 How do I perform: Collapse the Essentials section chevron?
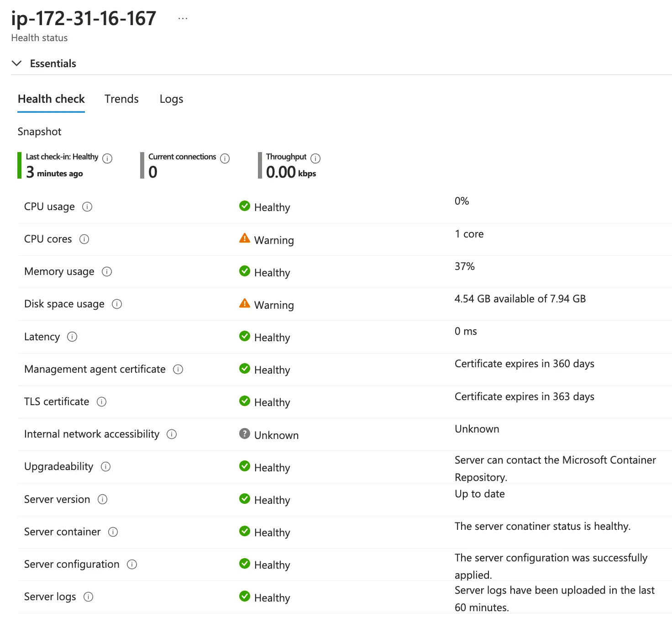pos(17,63)
